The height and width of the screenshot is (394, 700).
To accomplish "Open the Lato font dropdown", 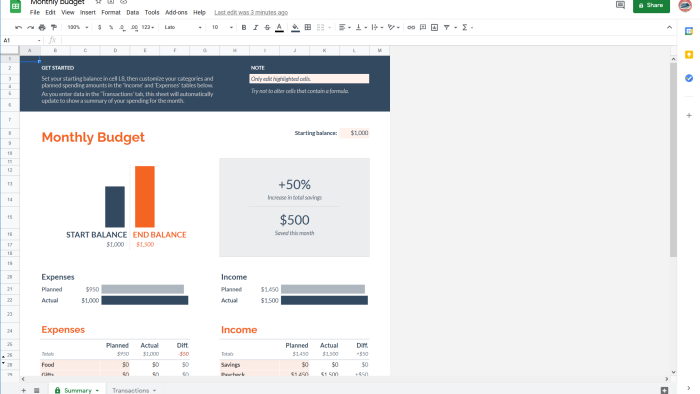I will point(183,28).
